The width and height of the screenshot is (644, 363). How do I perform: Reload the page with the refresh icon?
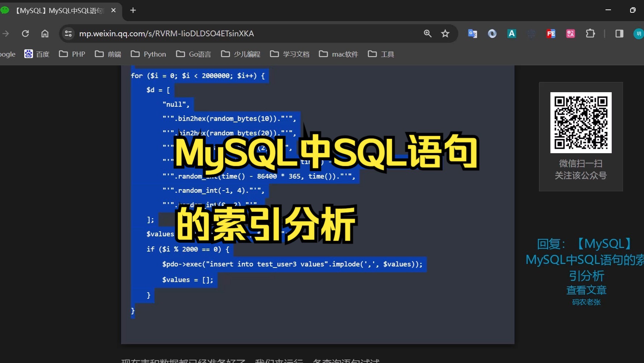tap(25, 34)
